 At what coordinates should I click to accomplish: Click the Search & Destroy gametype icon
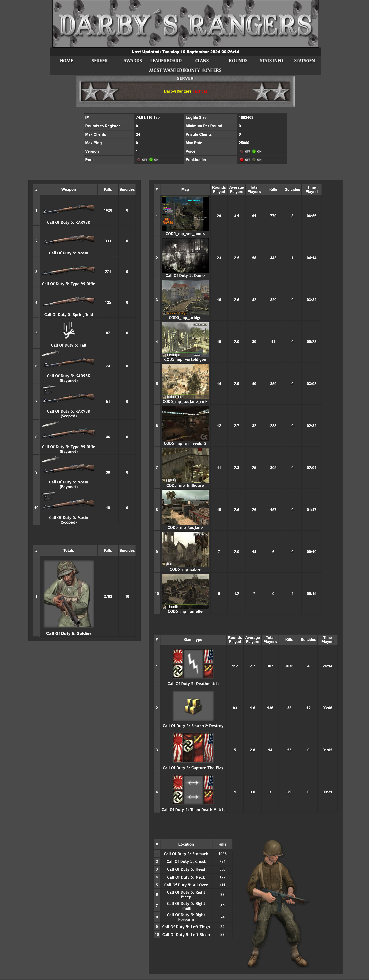[x=193, y=706]
